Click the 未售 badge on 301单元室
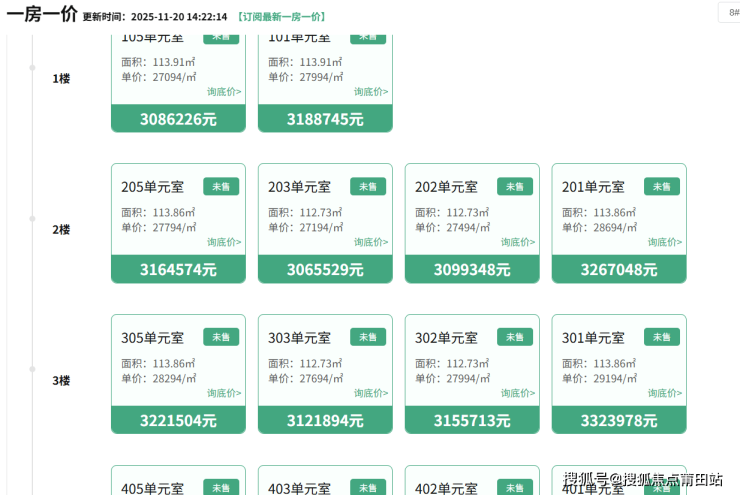This screenshot has width=740, height=495. 662,337
